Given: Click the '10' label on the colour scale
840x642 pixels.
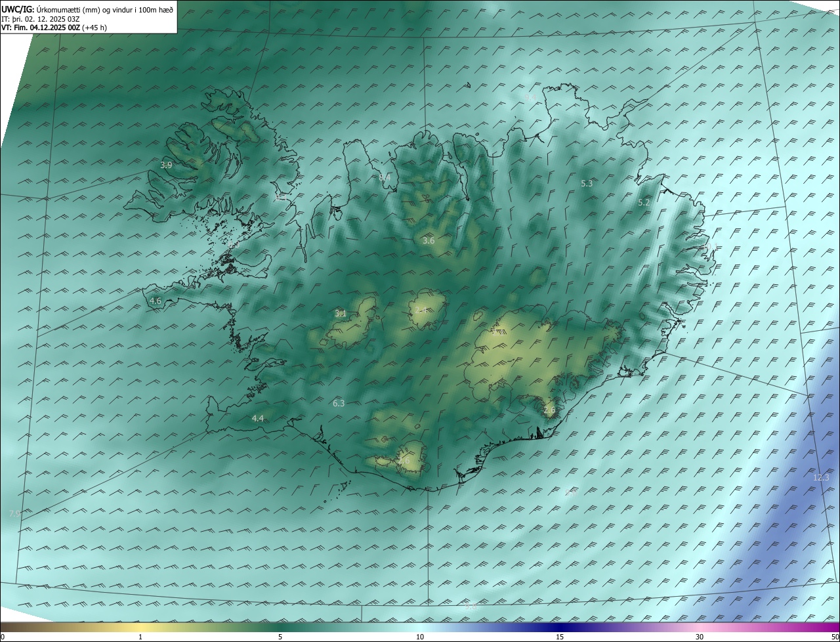Looking at the screenshot, I should click(420, 637).
